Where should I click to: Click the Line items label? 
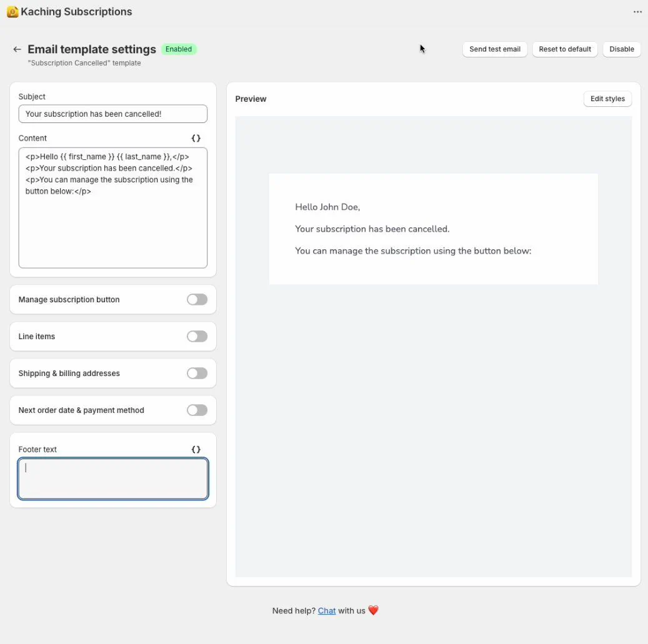click(x=37, y=337)
